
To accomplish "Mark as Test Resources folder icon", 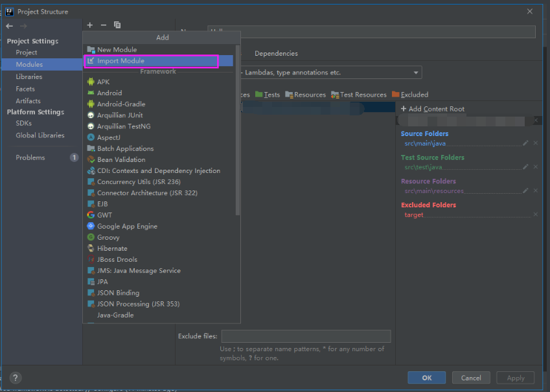I will tap(335, 95).
